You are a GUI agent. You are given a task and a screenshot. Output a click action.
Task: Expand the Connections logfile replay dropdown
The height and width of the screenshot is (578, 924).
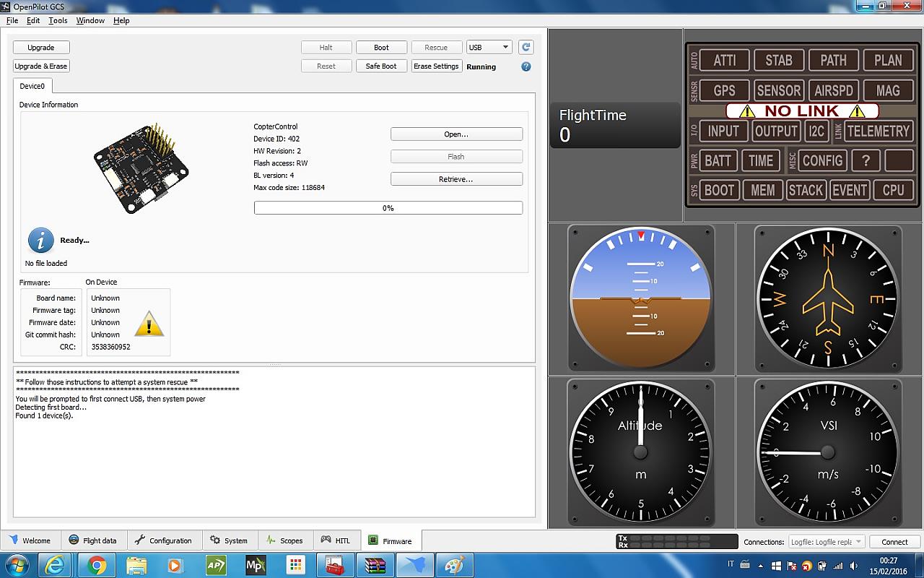(x=826, y=542)
